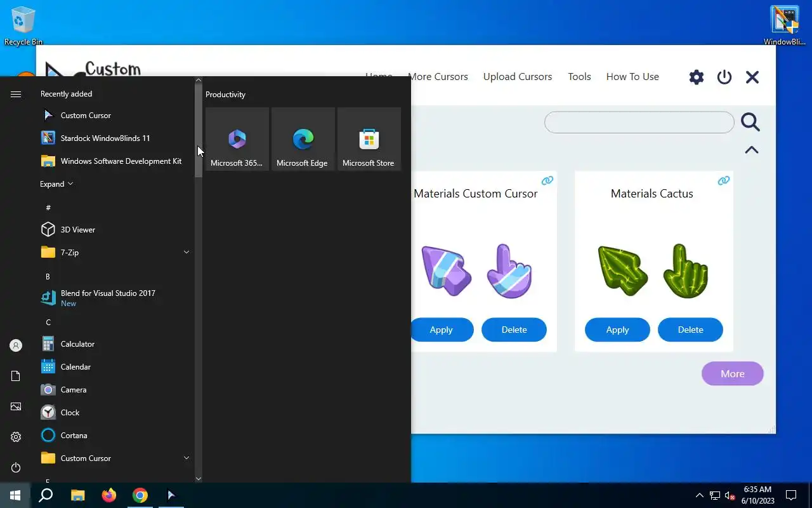This screenshot has width=812, height=508.
Task: Click the magnifier search icon in Custom Cursor
Action: pyautogui.click(x=750, y=122)
